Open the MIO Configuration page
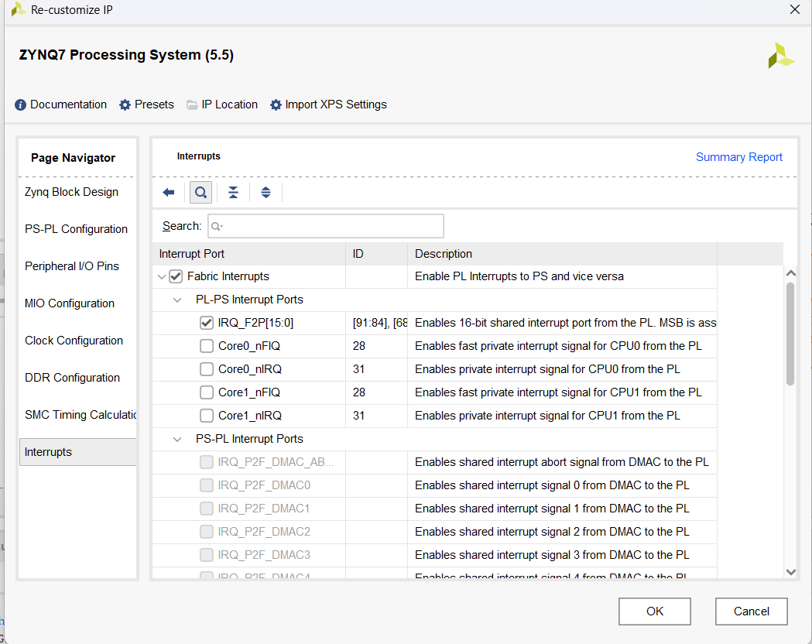 [70, 303]
